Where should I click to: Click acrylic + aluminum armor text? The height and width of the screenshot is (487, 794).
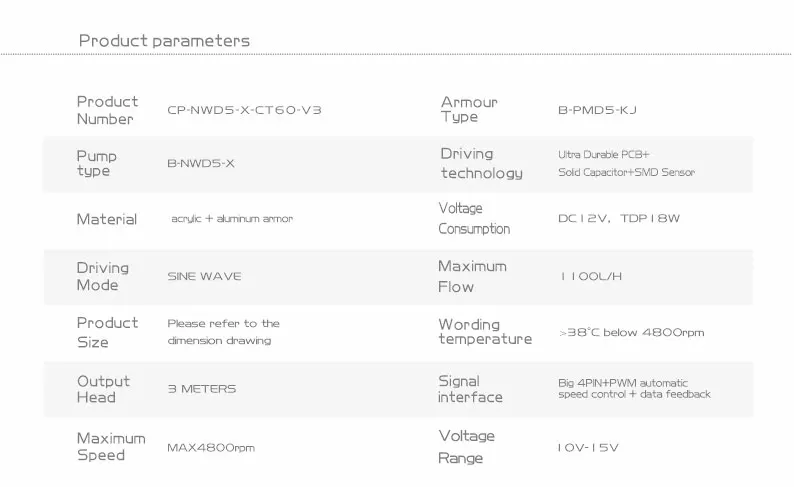(x=232, y=219)
